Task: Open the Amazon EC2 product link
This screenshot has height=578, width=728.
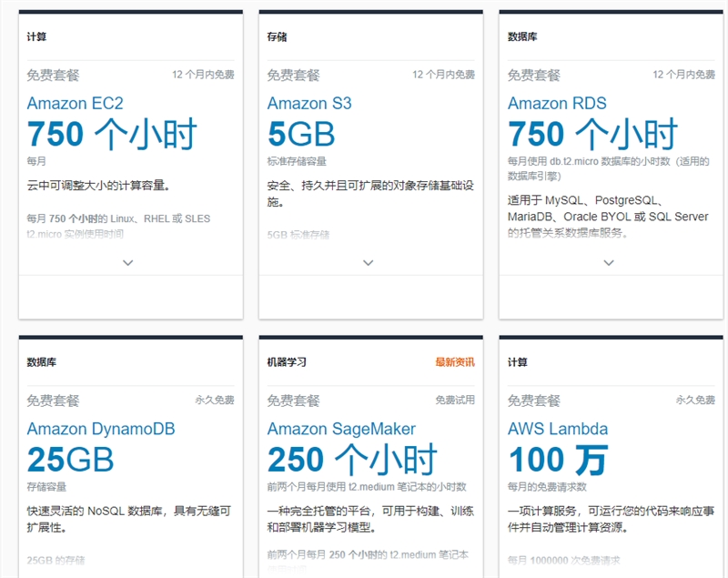Action: pos(76,103)
